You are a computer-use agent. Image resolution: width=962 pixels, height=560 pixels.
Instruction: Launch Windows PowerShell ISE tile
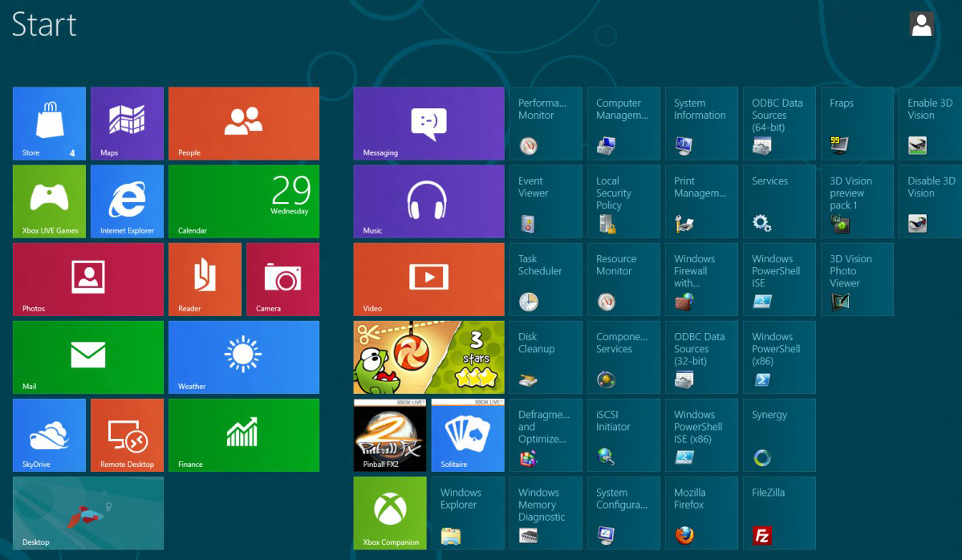(x=779, y=279)
